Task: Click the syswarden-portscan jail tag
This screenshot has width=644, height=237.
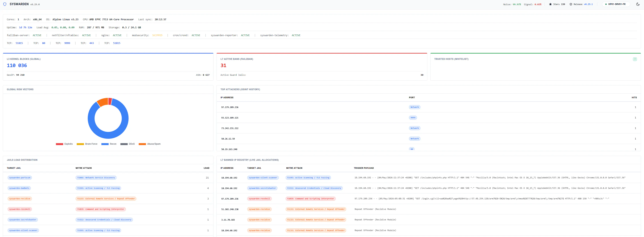Action: click(x=20, y=178)
